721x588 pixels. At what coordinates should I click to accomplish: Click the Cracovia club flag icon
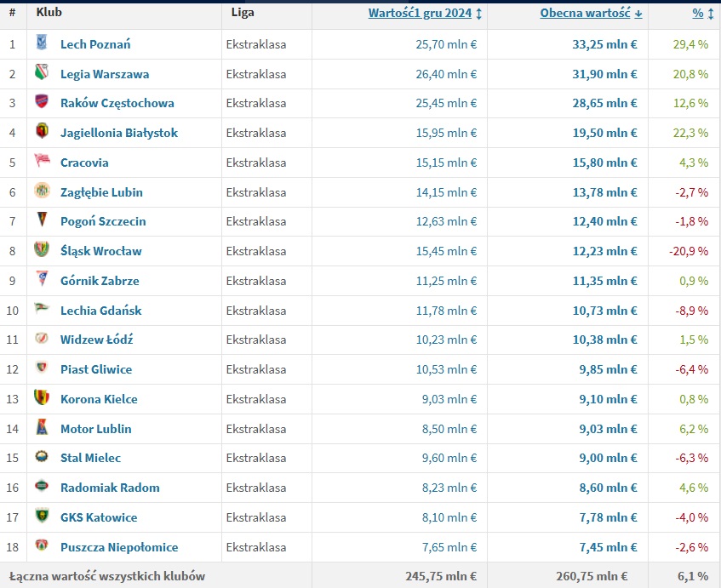point(42,162)
